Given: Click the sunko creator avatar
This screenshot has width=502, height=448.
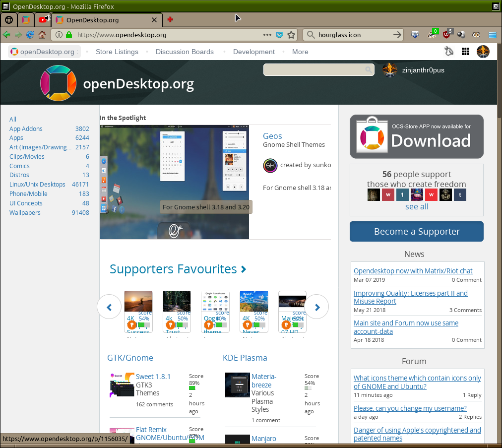Looking at the screenshot, I should [x=270, y=165].
